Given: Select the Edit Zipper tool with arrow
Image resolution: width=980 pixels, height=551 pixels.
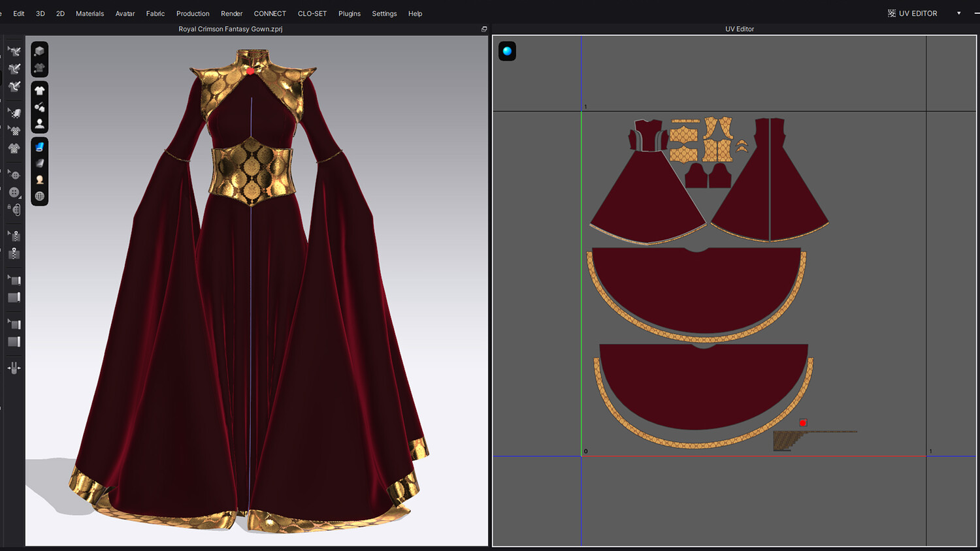Looking at the screenshot, I should [x=14, y=236].
